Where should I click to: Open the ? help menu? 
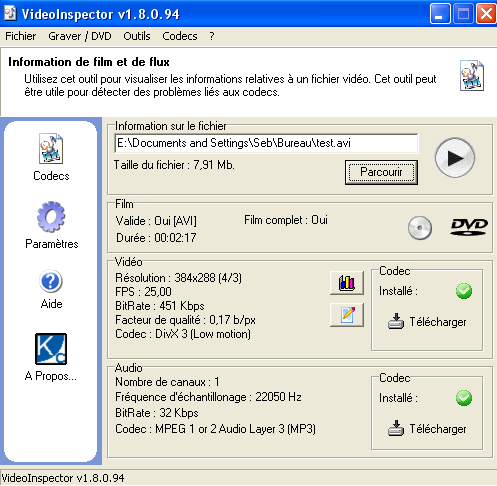[x=212, y=36]
